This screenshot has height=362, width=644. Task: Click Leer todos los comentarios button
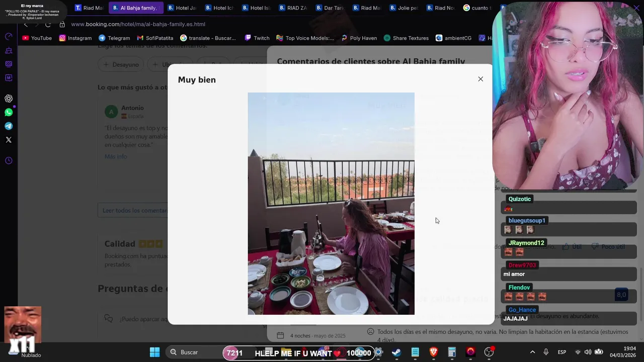pos(135,210)
